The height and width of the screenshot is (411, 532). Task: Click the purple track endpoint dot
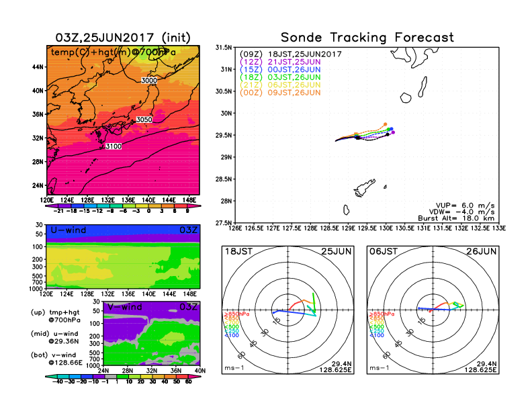tap(393, 132)
